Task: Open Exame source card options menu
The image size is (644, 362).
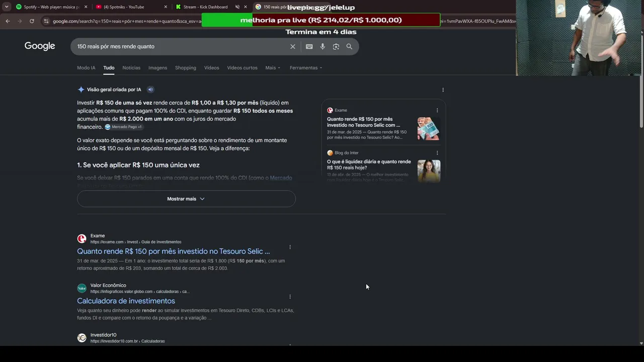Action: pos(437,110)
